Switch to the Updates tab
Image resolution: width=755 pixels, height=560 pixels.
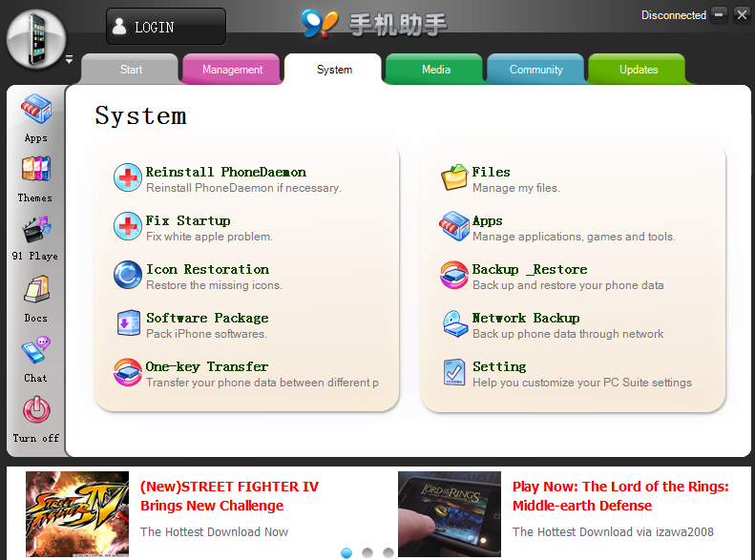[638, 70]
